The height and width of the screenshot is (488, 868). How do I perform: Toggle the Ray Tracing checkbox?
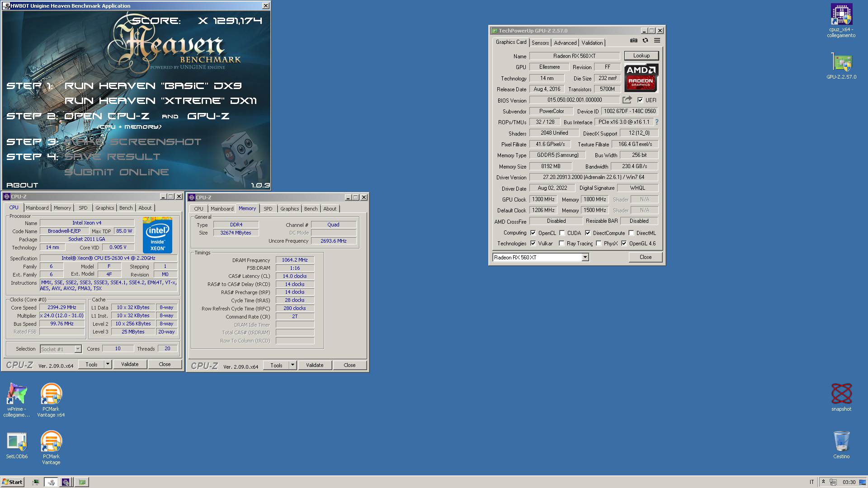561,244
